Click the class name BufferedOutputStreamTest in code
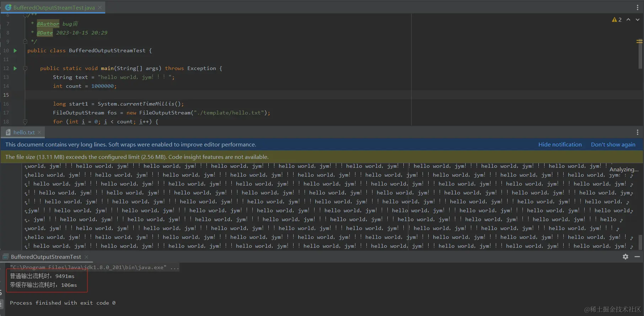The height and width of the screenshot is (316, 644). [107, 50]
